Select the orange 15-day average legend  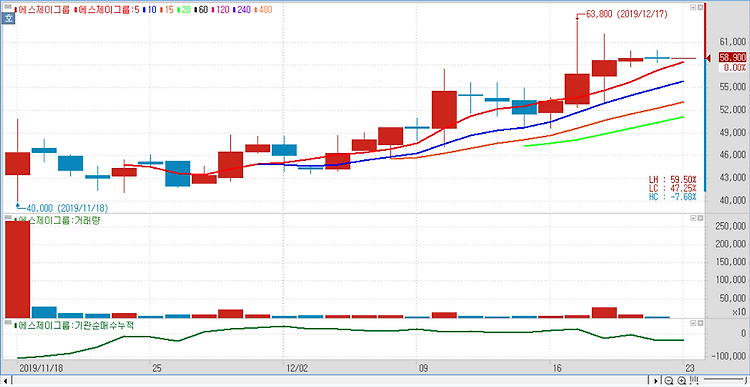point(167,10)
